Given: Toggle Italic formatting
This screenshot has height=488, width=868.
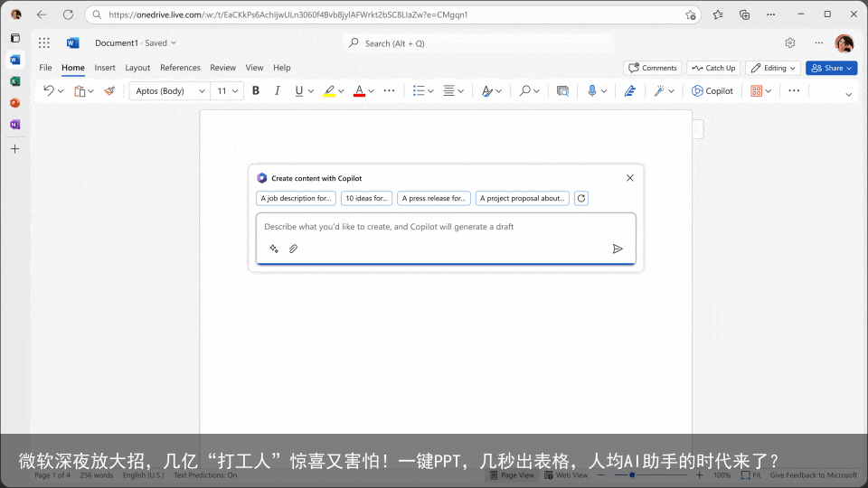Looking at the screenshot, I should [x=277, y=90].
